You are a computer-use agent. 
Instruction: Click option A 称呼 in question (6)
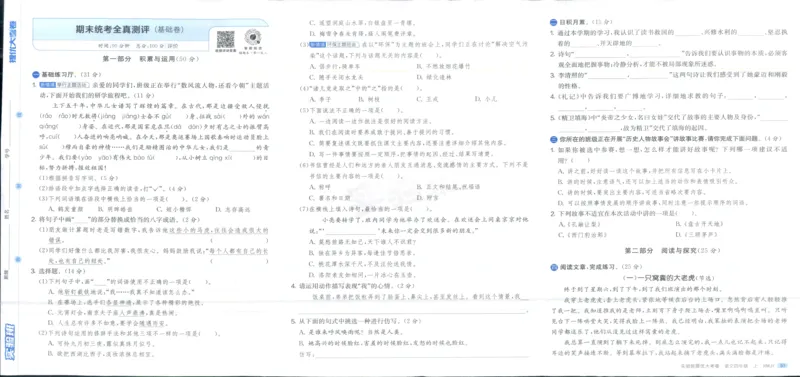pos(320,187)
